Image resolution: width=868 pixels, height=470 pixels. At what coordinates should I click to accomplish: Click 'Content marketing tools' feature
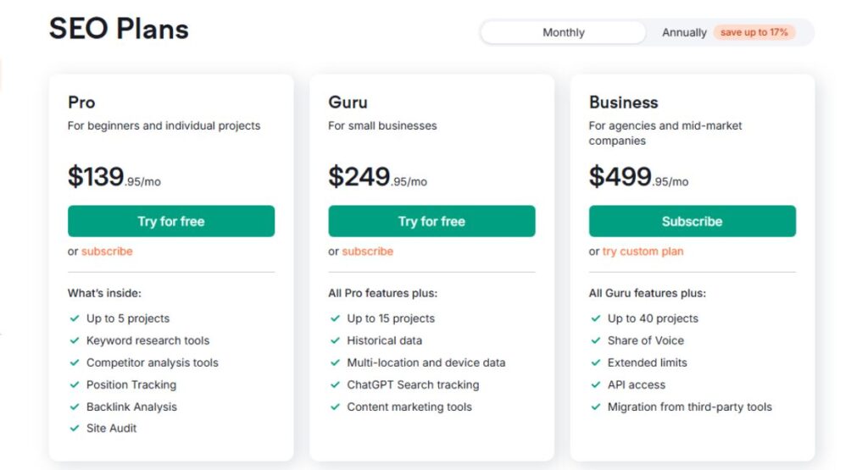pos(409,407)
